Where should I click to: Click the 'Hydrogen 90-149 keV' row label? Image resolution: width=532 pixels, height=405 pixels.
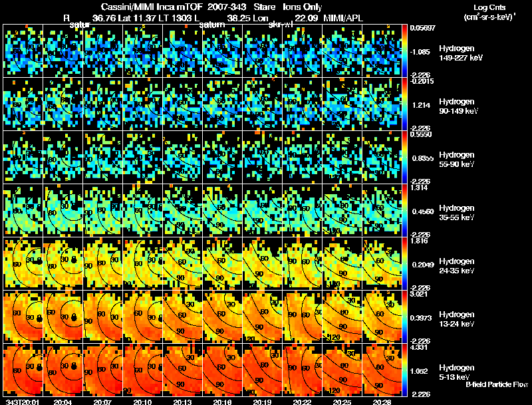tap(459, 106)
